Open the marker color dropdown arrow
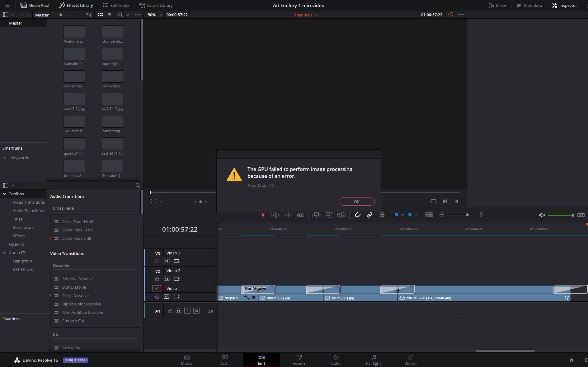 pyautogui.click(x=416, y=215)
